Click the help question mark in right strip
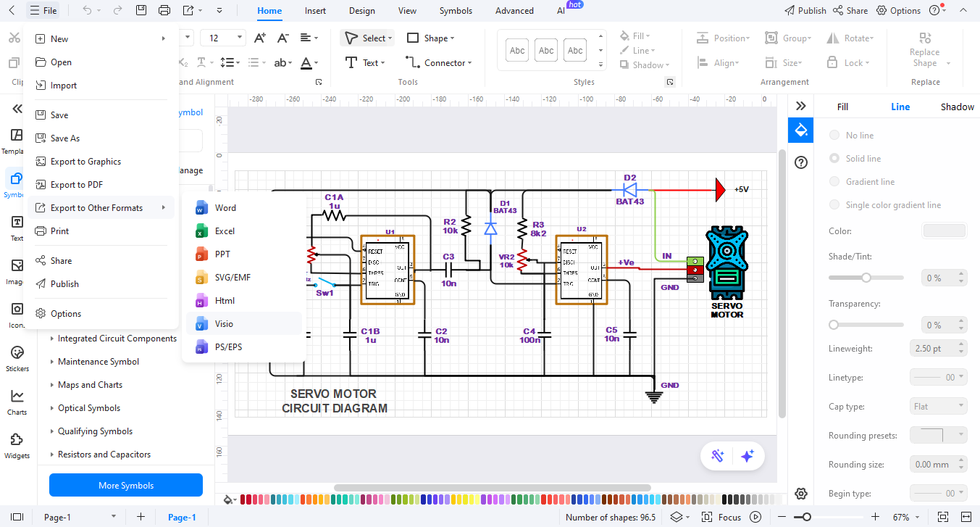 click(800, 162)
